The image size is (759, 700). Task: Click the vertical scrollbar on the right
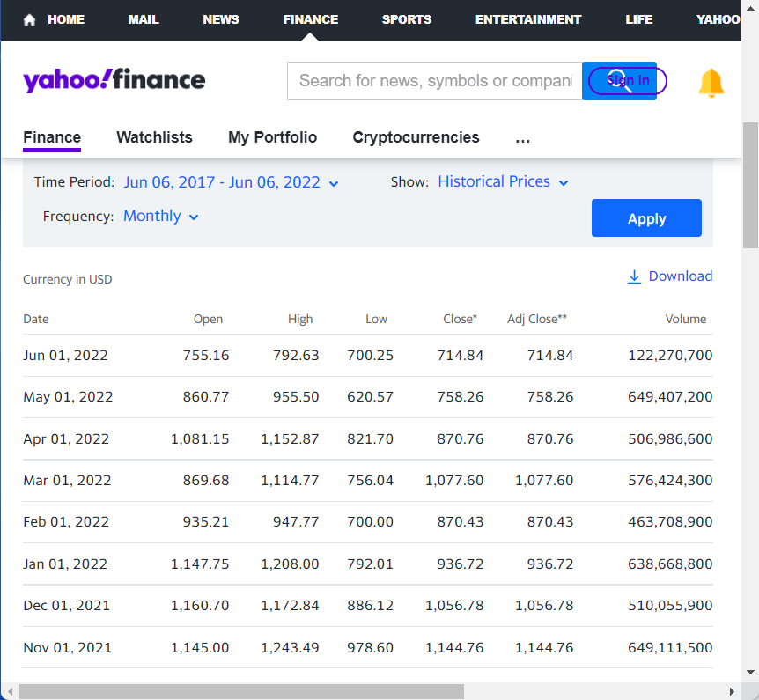(x=750, y=185)
